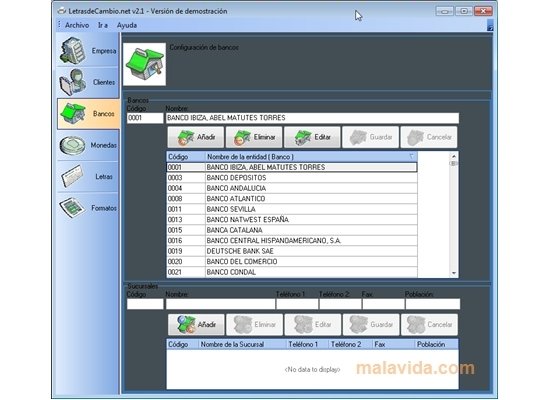
Task: Click Cancelar button in Bancos section
Action: [429, 137]
